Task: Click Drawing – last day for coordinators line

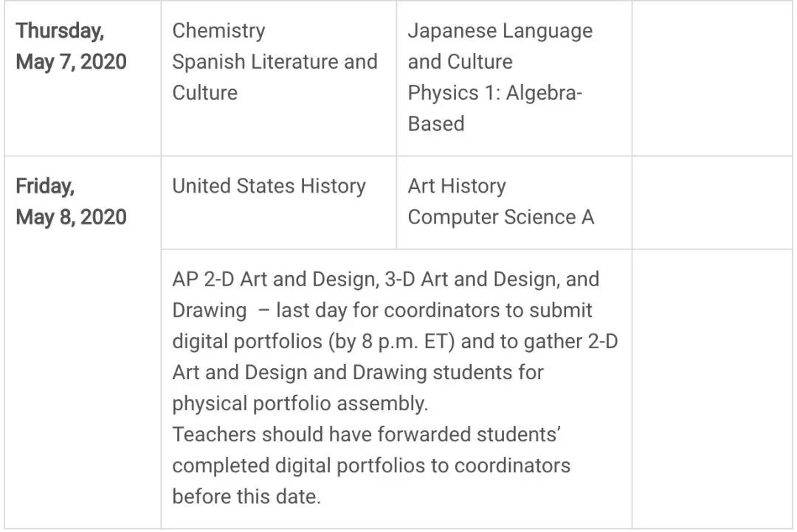Action: click(382, 311)
